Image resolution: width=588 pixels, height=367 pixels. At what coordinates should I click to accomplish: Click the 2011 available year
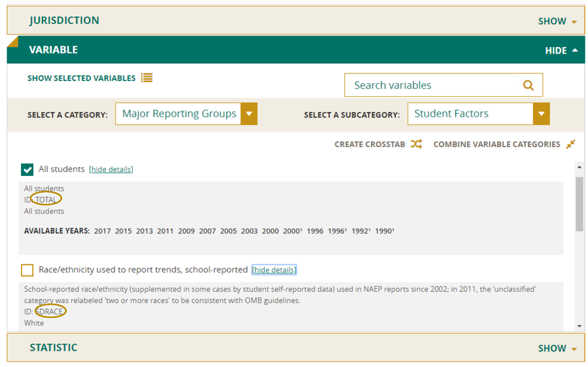coord(165,231)
